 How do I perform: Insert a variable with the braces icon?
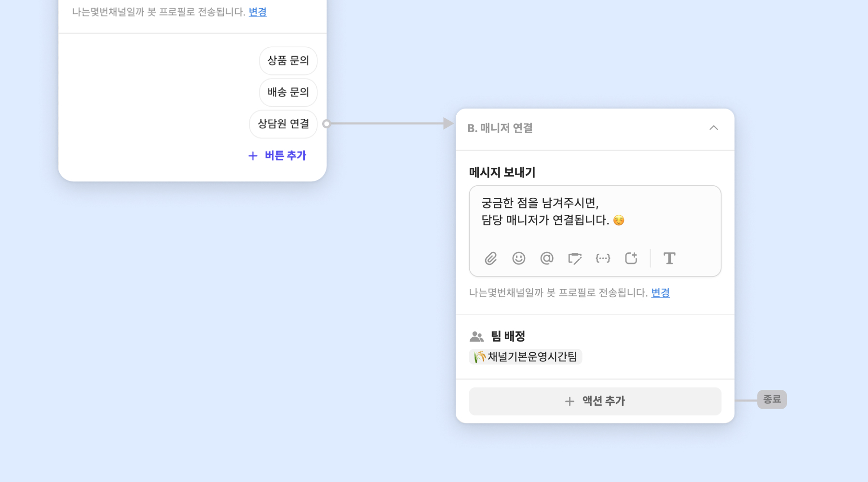pos(603,259)
